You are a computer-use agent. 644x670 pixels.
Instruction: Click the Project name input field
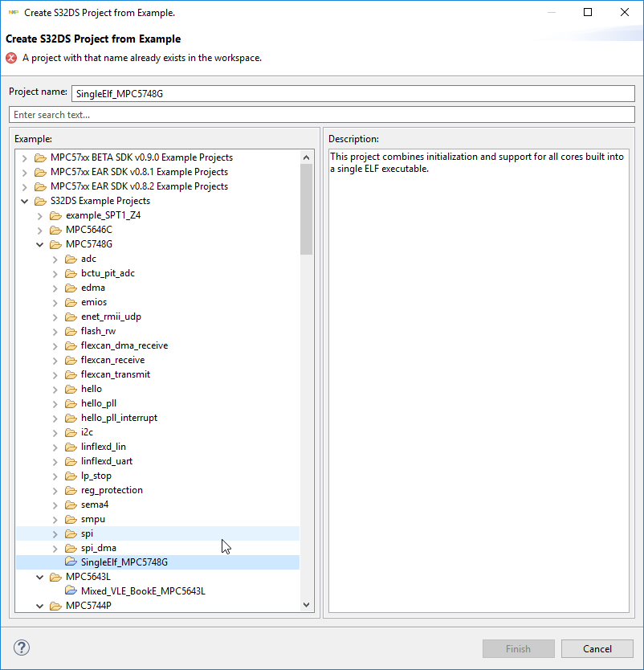click(353, 93)
